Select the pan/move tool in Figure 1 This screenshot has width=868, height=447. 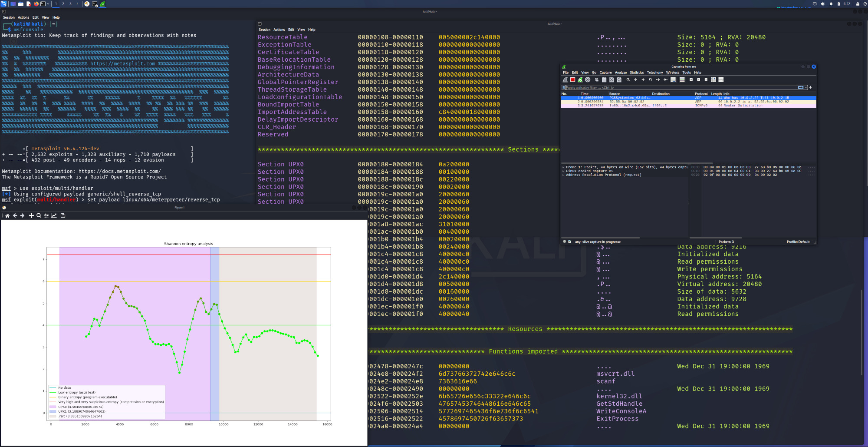(x=31, y=215)
